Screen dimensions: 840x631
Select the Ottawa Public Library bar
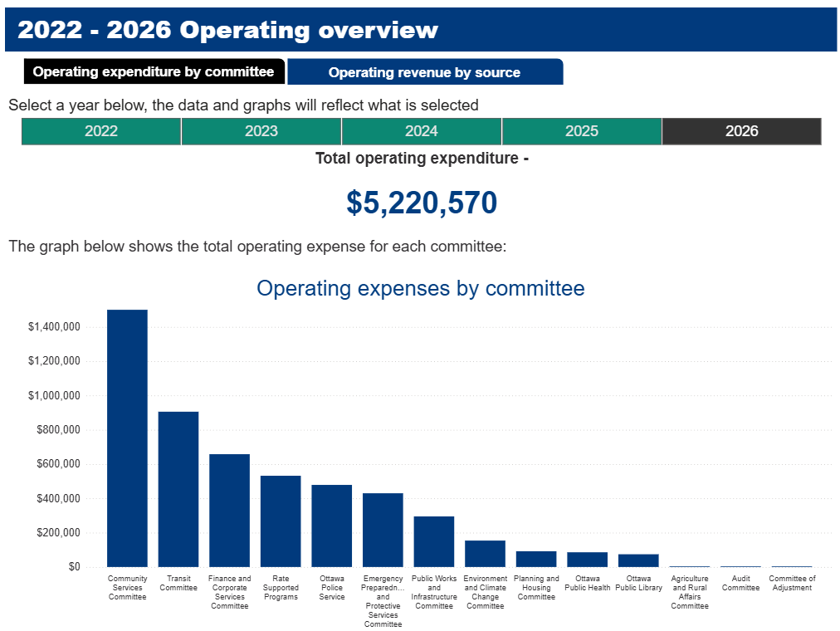click(638, 560)
